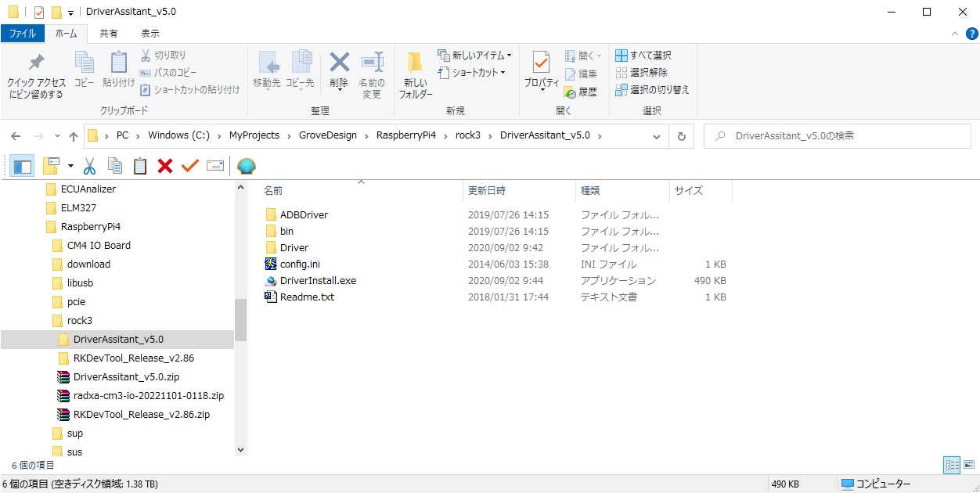Select RKDevTool_Release_v2.86 folder in the tree
The width and height of the screenshot is (980, 493).
point(134,358)
